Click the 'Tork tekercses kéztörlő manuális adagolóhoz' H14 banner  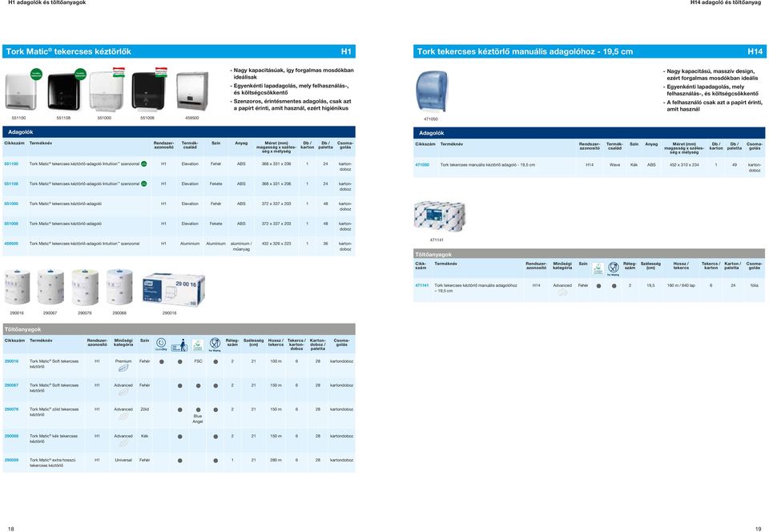(x=589, y=51)
